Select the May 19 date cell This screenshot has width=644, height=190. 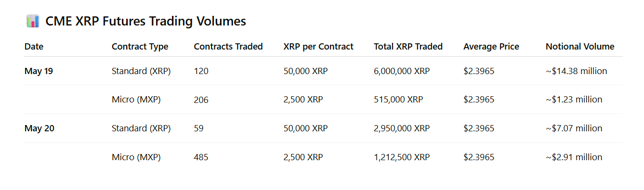click(x=39, y=71)
